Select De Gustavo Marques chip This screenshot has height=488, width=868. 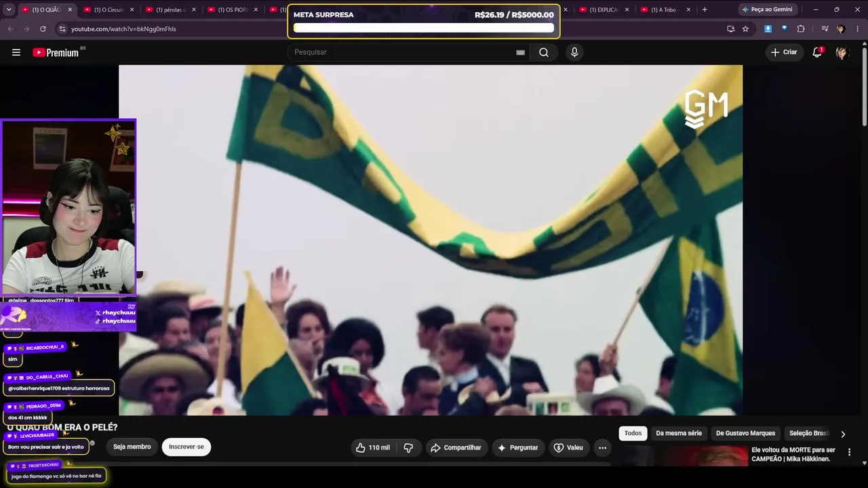745,433
